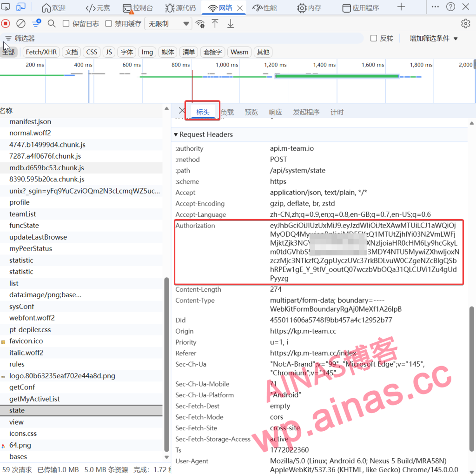Toggle the network filter funnel icon
476x474 pixels.
point(37,23)
